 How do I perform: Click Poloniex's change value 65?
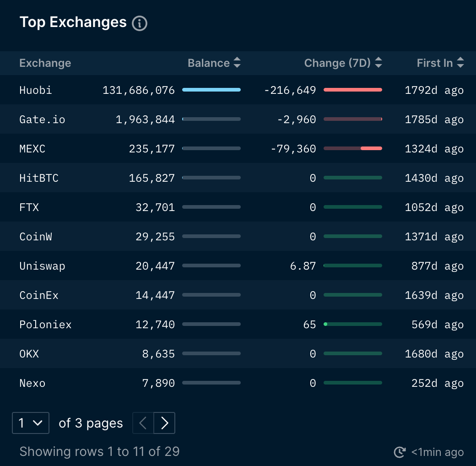pos(310,325)
